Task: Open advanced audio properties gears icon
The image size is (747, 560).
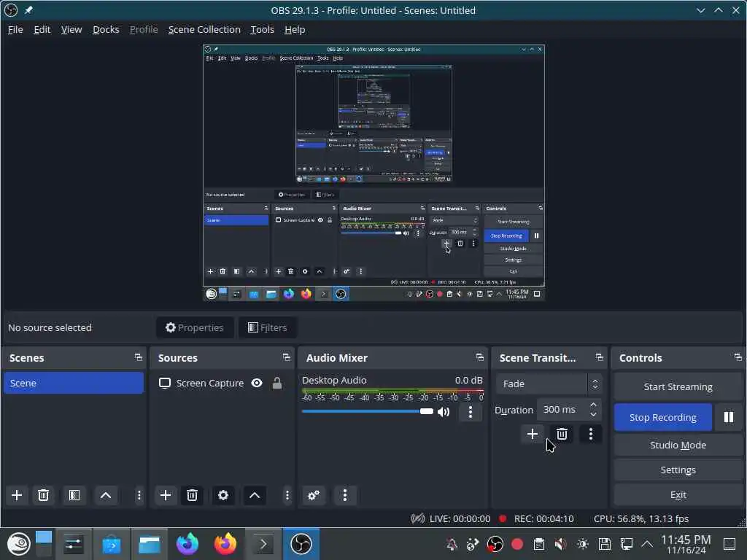Action: pyautogui.click(x=314, y=495)
